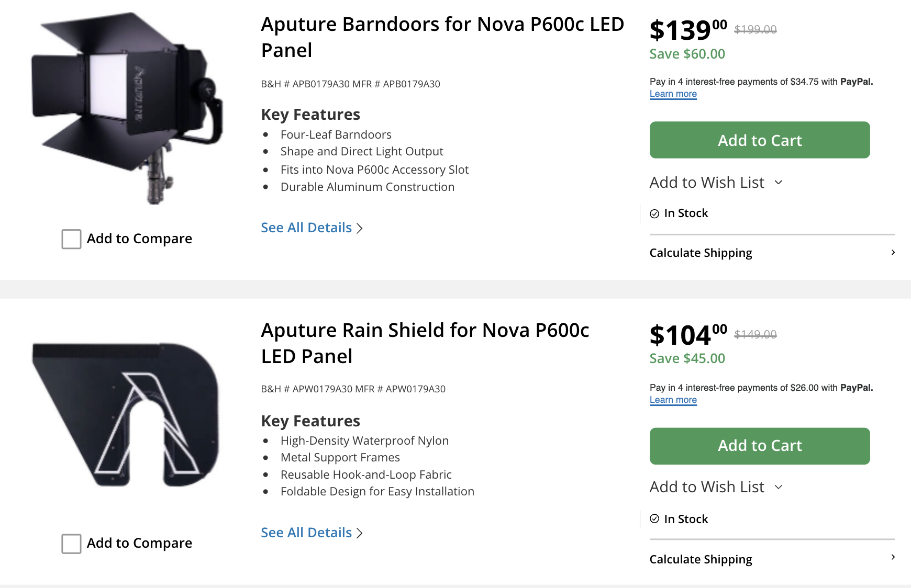Open Aputure Rain Shield for Nova P600c title
The height and width of the screenshot is (588, 911).
(425, 343)
